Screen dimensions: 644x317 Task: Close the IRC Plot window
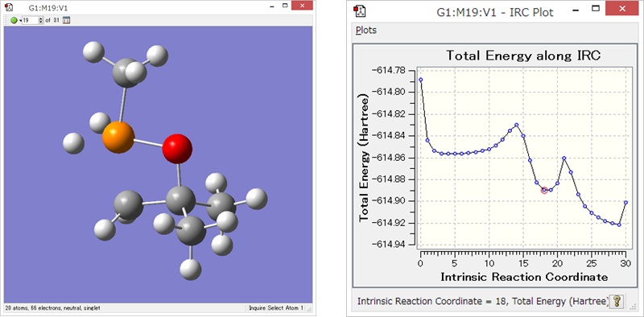tap(622, 8)
